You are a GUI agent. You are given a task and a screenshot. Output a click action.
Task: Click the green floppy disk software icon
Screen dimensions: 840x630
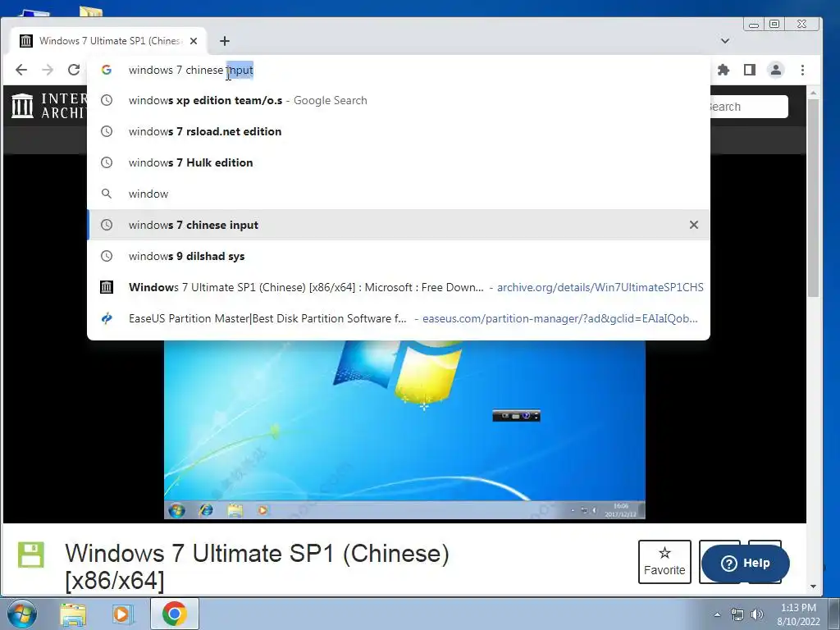[x=31, y=555]
